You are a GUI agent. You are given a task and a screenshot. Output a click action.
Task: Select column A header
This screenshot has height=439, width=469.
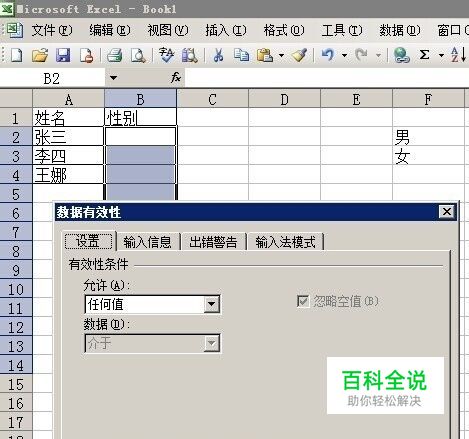coord(69,99)
